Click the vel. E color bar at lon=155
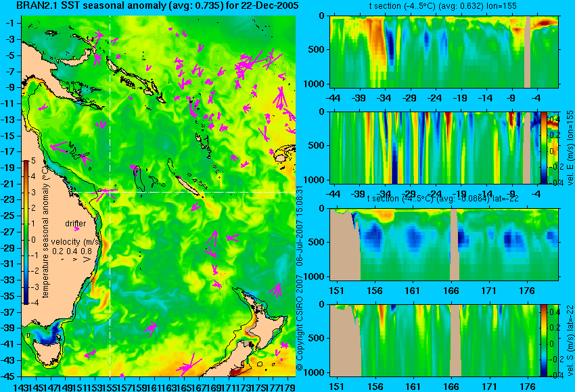This screenshot has width=575, height=392. click(544, 147)
